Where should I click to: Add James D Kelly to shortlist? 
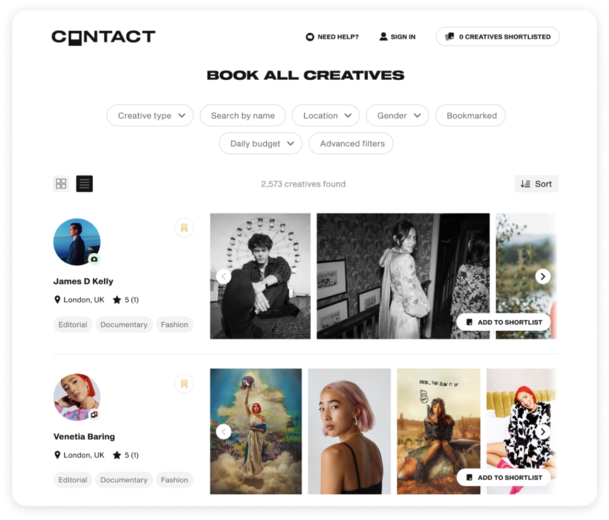(504, 322)
